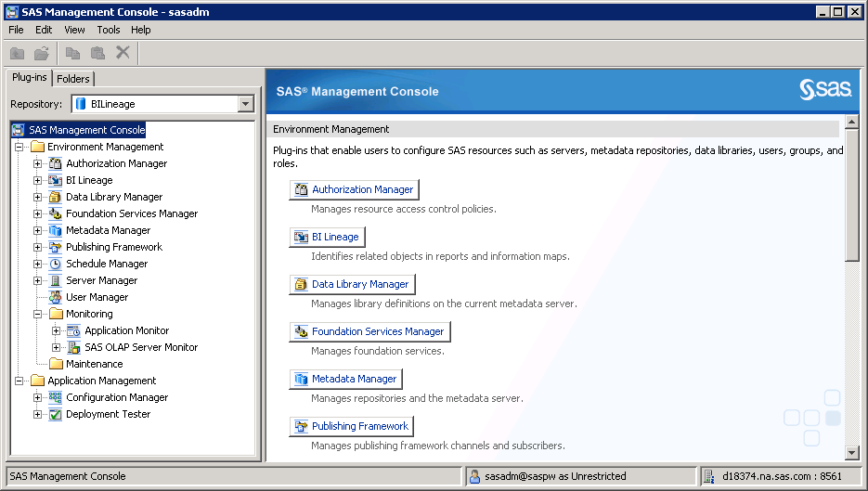Select Configuration Manager in the tree
868x491 pixels.
point(117,397)
